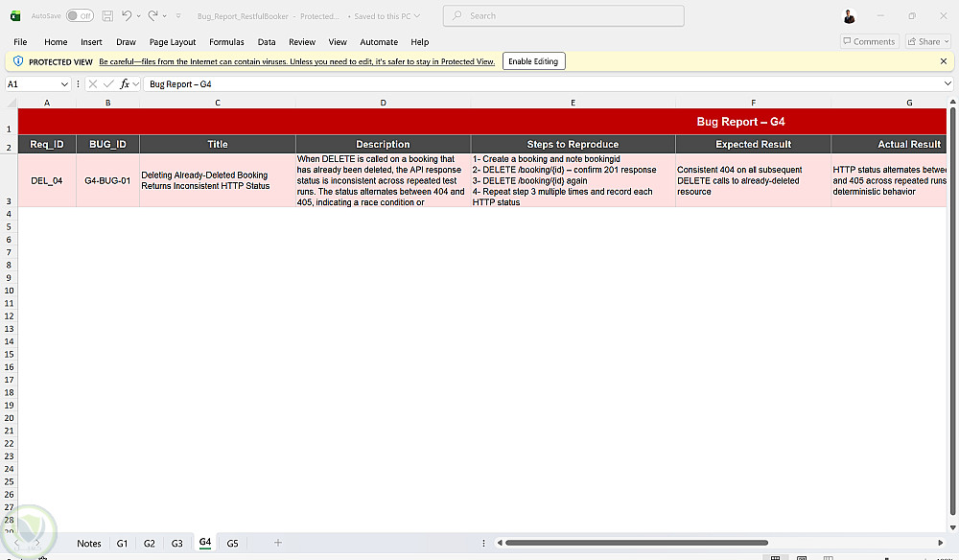Click the Expected Result header cell
Image resolution: width=959 pixels, height=560 pixels.
point(753,144)
